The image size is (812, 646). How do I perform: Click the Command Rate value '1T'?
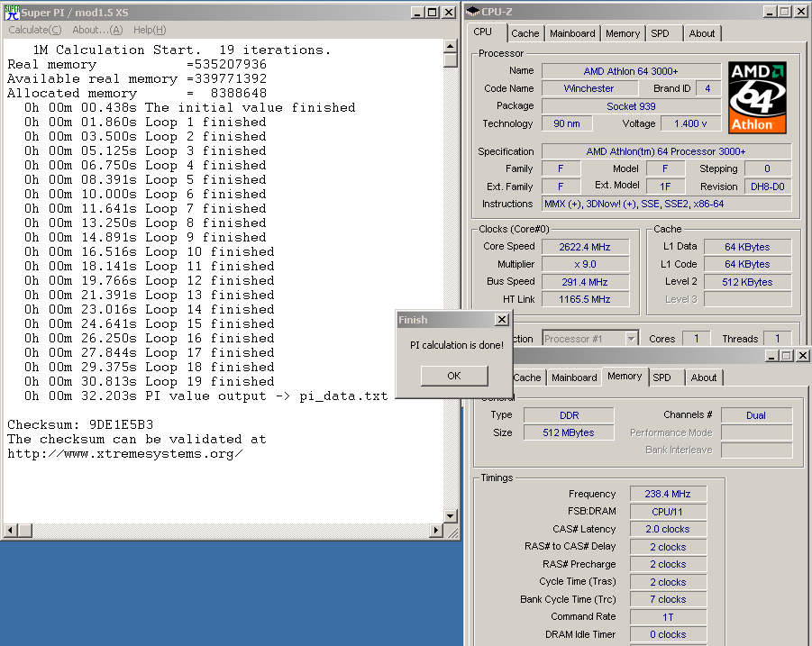668,617
